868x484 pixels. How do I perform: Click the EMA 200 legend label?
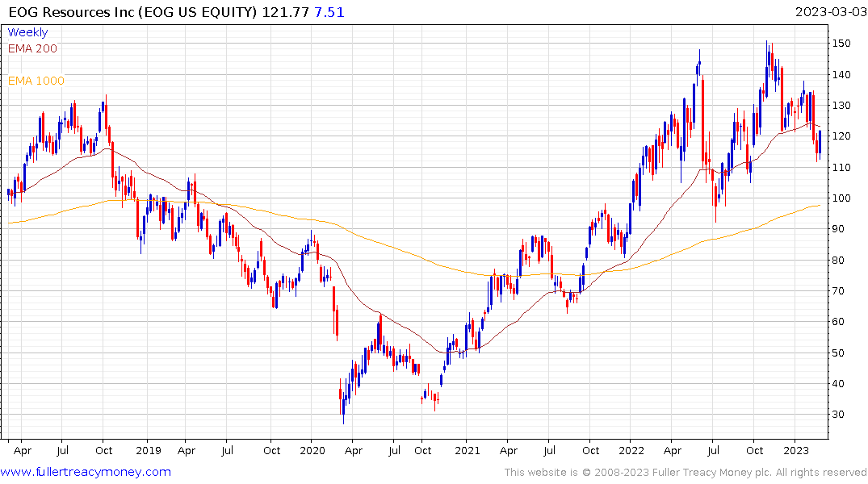(x=32, y=48)
